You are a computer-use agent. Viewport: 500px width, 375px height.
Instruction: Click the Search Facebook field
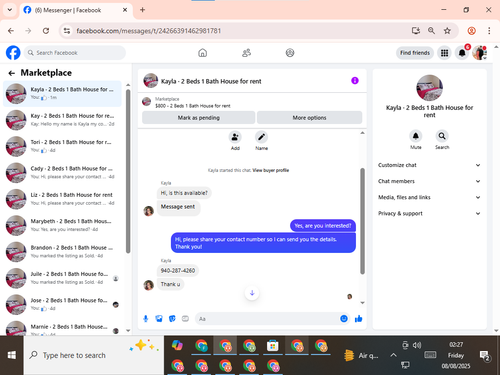coord(75,53)
